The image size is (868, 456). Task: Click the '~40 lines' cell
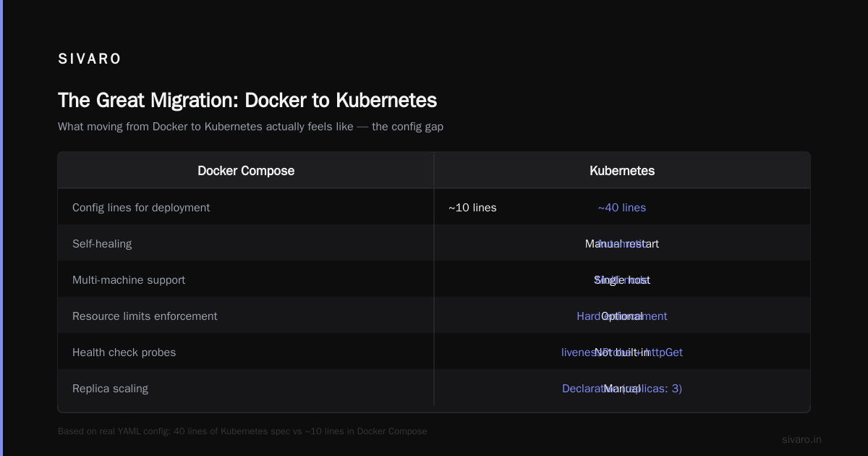coord(622,208)
